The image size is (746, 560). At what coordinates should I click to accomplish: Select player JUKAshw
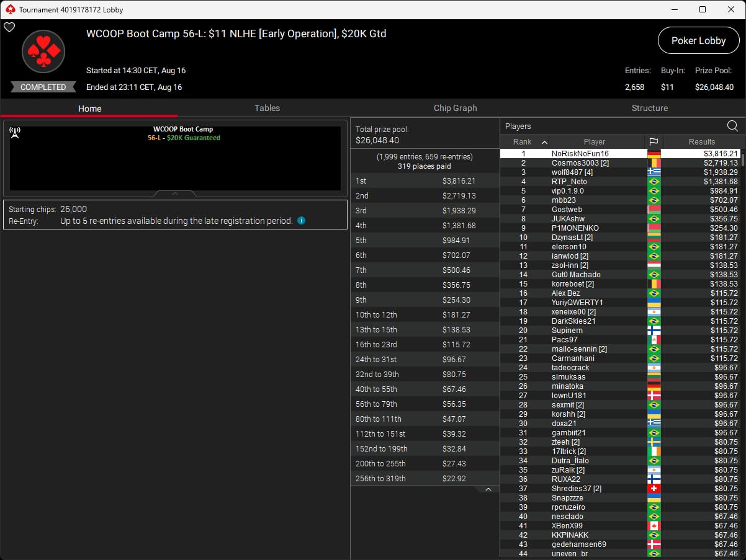point(620,218)
